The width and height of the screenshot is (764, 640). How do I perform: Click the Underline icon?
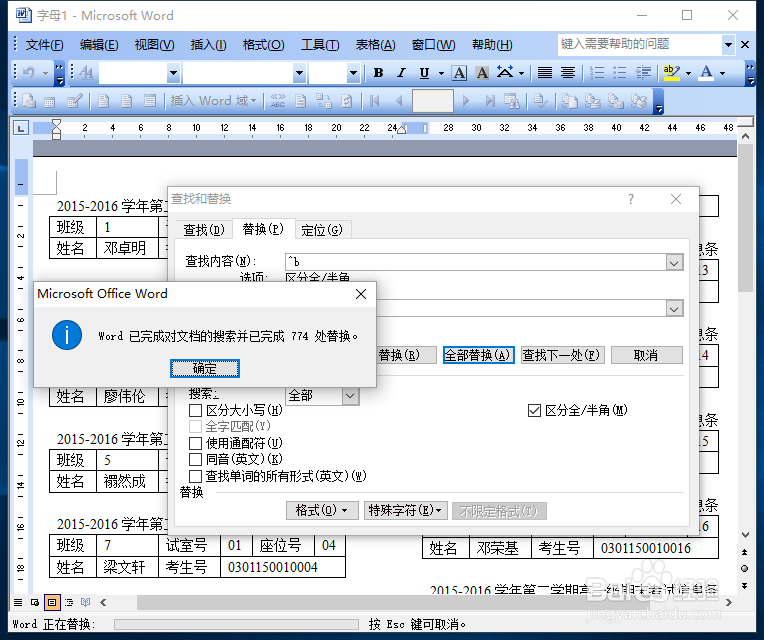[x=424, y=73]
